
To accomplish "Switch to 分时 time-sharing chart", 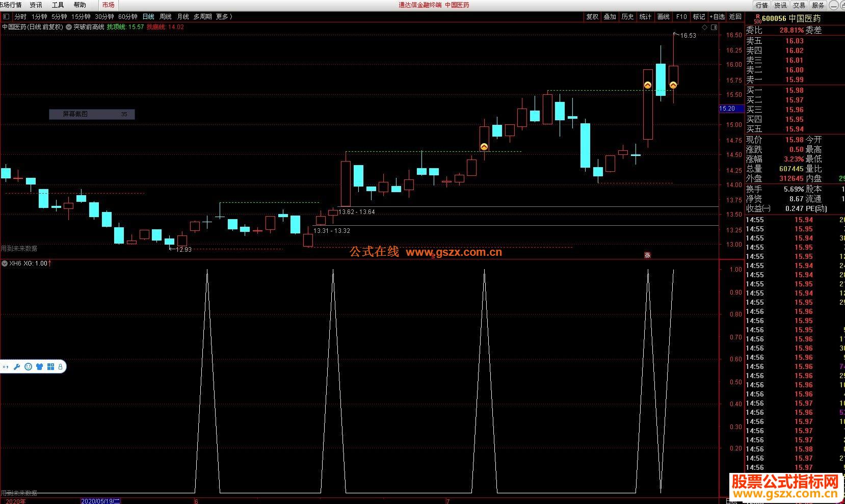I will click(20, 17).
